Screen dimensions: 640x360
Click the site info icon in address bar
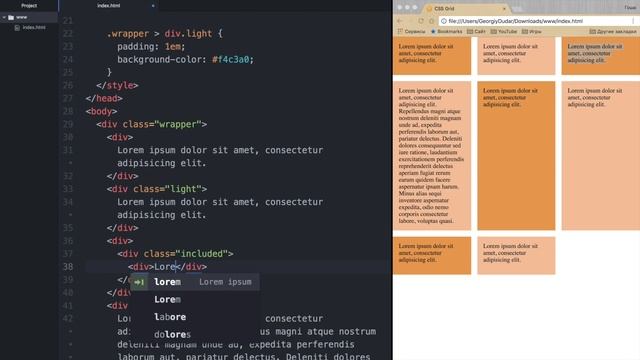click(444, 21)
